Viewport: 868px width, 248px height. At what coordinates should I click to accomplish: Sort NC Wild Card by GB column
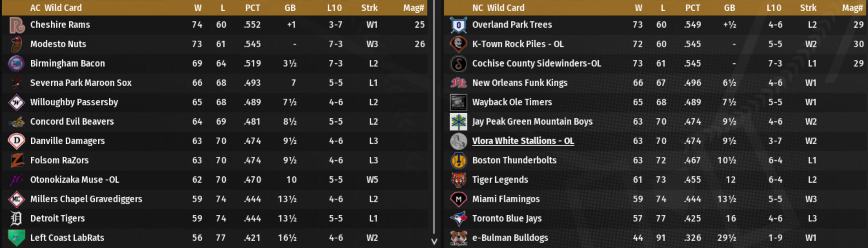tap(729, 8)
